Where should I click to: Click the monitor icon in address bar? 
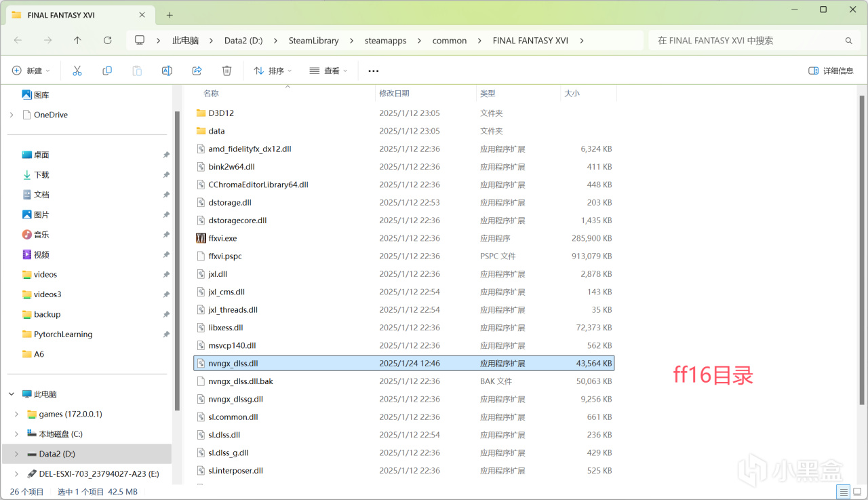(x=140, y=41)
